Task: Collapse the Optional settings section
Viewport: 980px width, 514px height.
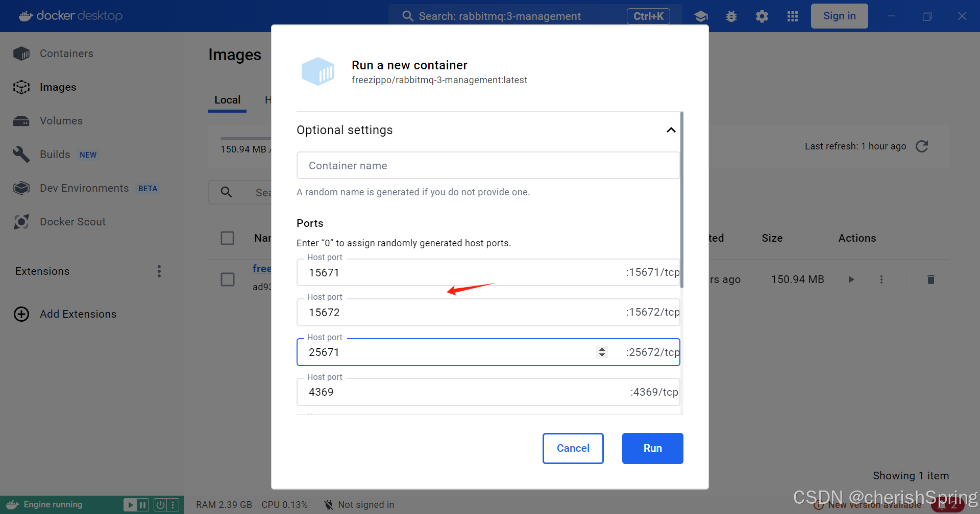Action: click(671, 130)
